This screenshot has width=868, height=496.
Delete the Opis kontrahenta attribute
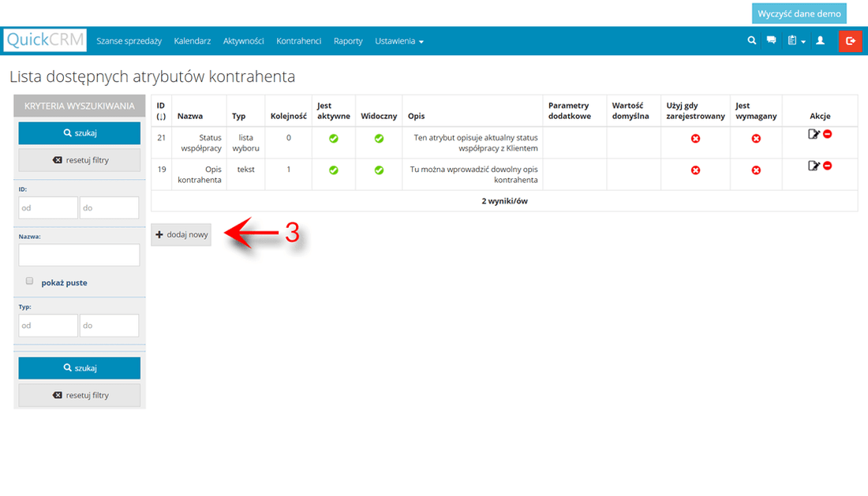[x=828, y=166]
